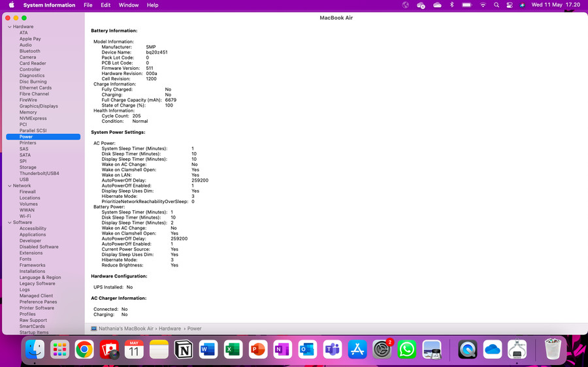Open Microsoft Word in the dock
Image resolution: width=588 pixels, height=367 pixels.
[208, 350]
